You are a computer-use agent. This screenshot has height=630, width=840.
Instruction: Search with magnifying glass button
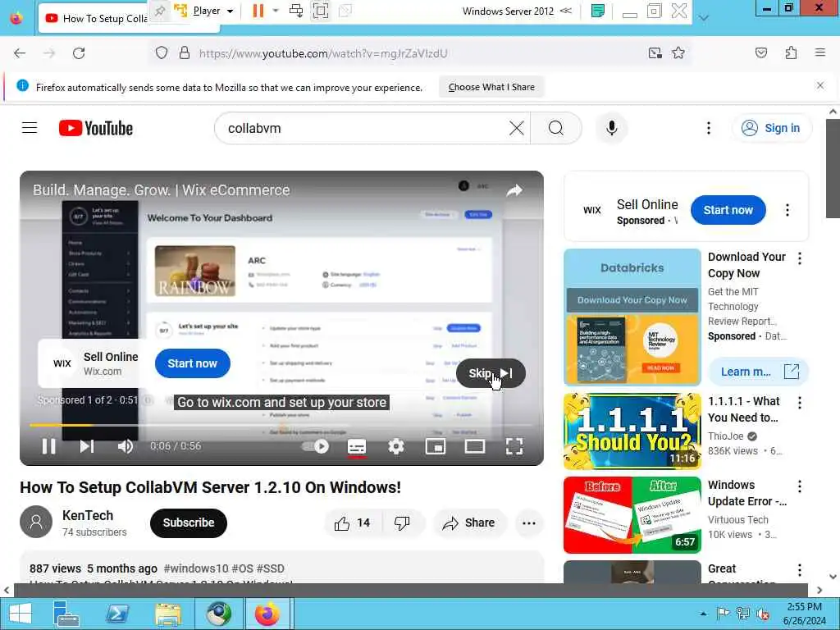click(x=556, y=128)
